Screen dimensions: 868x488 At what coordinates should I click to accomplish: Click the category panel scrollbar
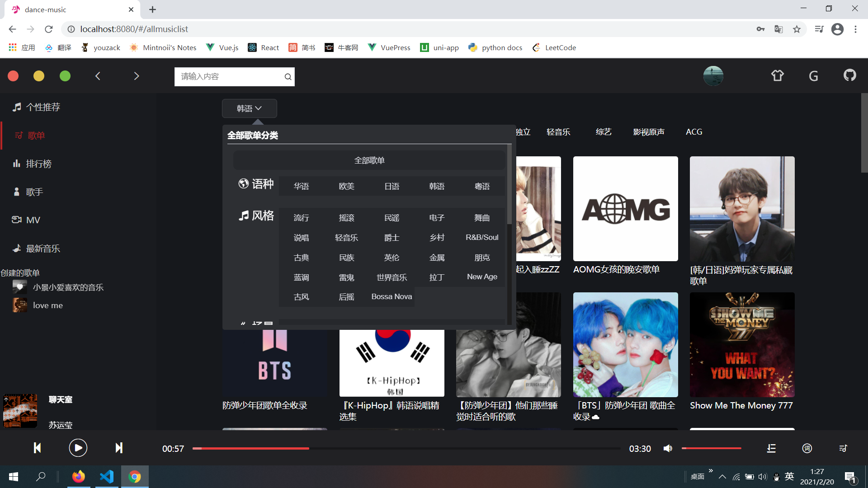tap(509, 184)
